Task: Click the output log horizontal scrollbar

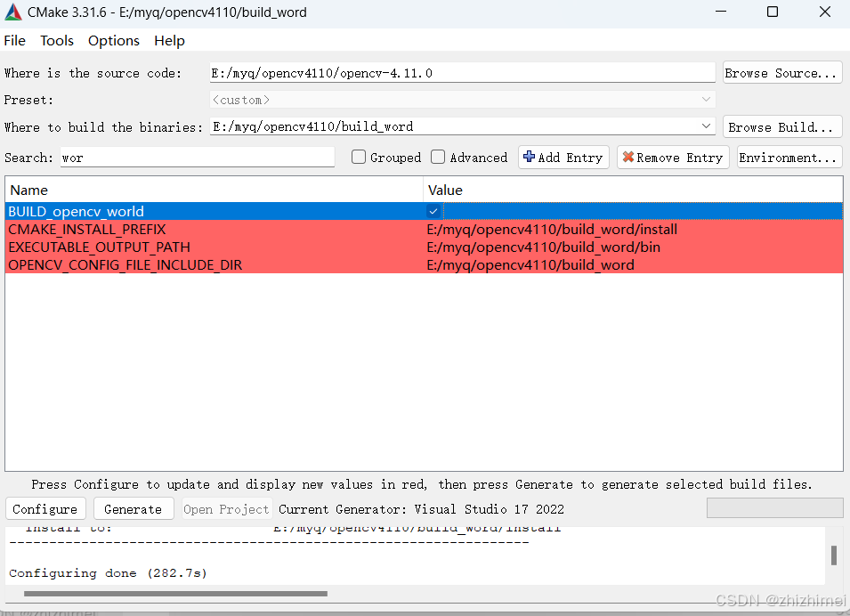Action: tap(175, 594)
